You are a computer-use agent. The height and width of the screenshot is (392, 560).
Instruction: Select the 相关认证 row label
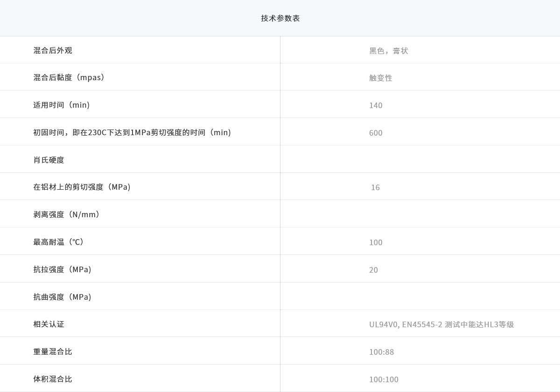click(49, 324)
